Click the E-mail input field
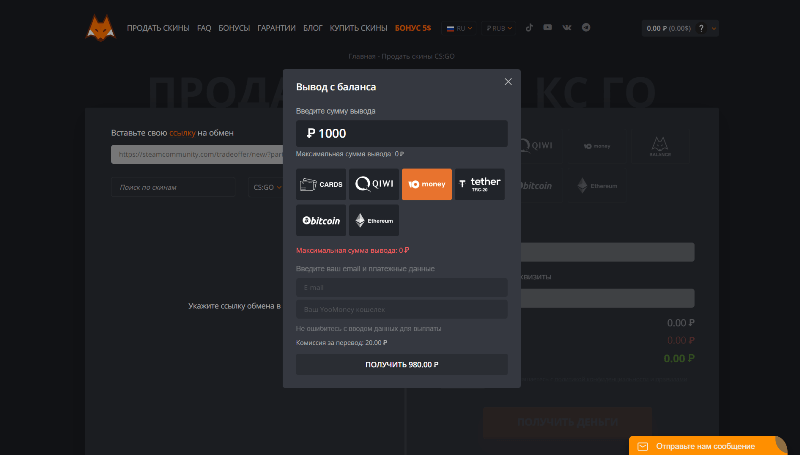This screenshot has width=800, height=455. (x=402, y=287)
